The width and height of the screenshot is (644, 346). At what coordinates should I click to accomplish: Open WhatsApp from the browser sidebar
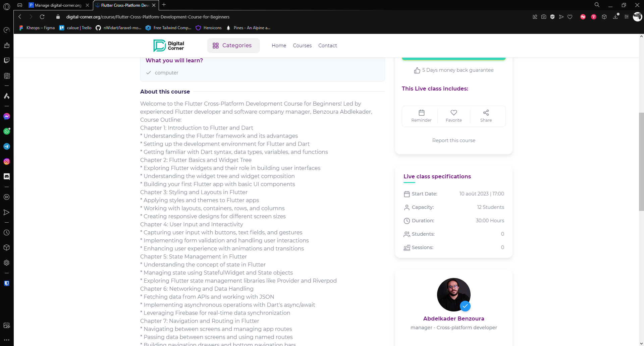7,131
